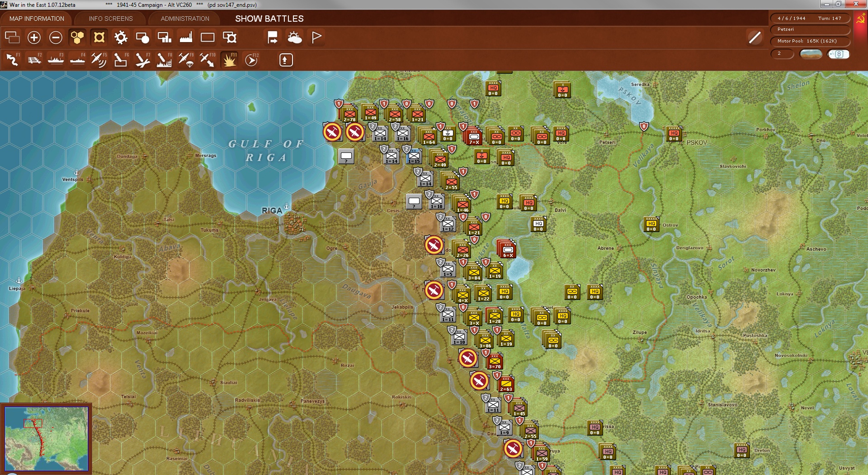Viewport: 868px width, 475px height.
Task: Click the rectangle-with-bars toolbar icon
Action: [x=164, y=38]
